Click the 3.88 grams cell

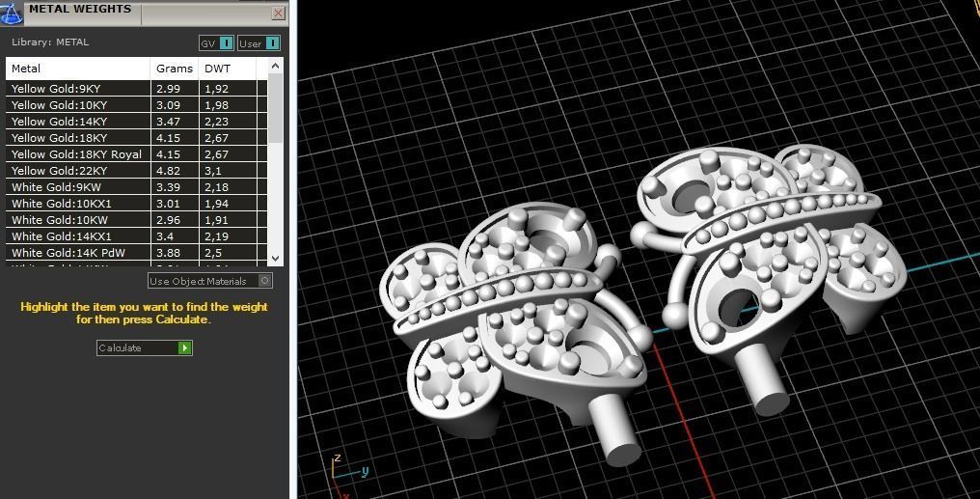pos(175,253)
